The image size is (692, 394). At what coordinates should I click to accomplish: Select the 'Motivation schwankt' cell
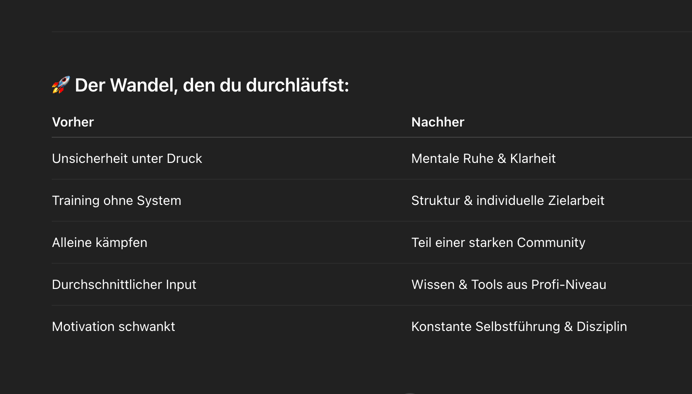click(x=113, y=326)
